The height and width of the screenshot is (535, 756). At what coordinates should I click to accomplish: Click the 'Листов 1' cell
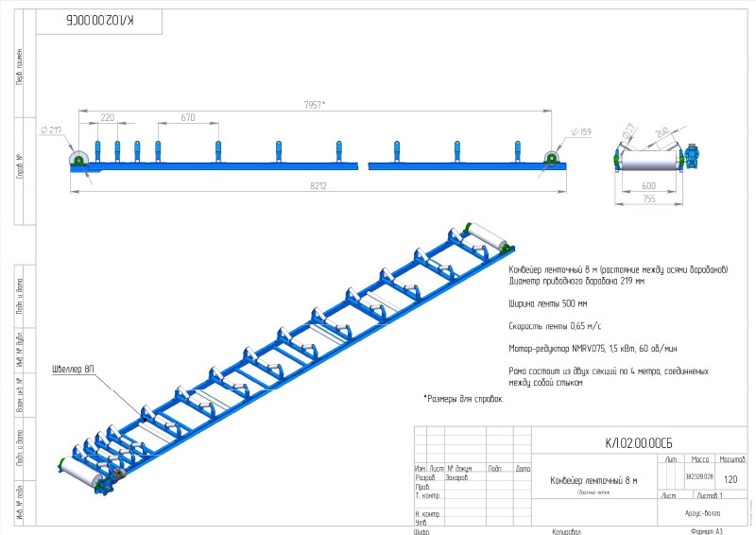pyautogui.click(x=710, y=495)
